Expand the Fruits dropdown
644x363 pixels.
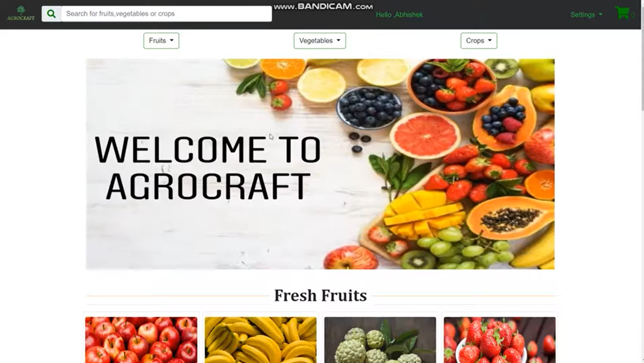pos(161,40)
